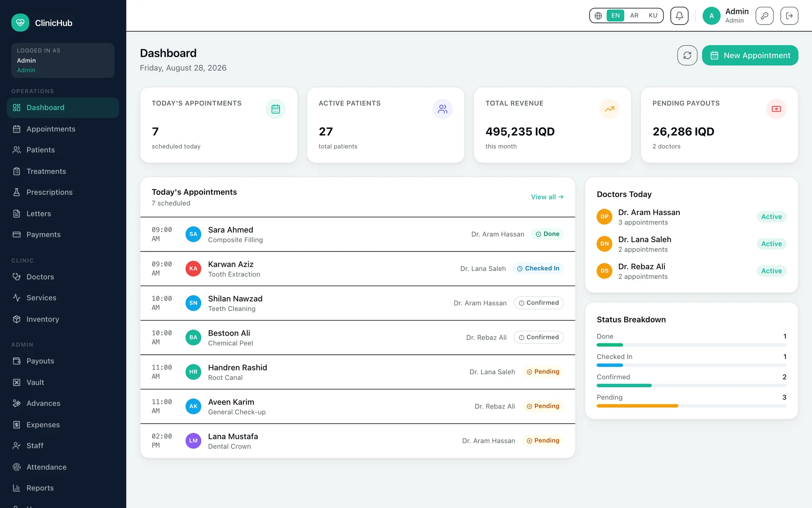Switch language to EN
The width and height of the screenshot is (812, 508).
[x=615, y=16]
